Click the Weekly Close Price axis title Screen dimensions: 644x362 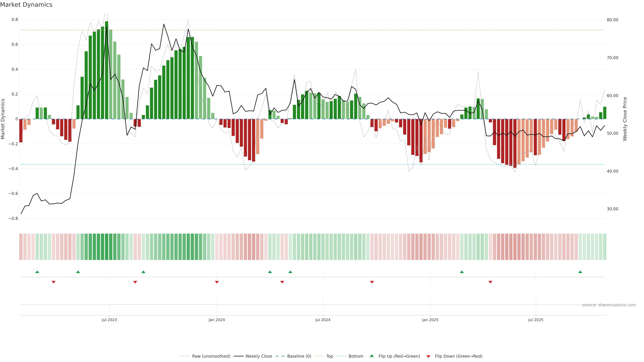click(x=625, y=119)
